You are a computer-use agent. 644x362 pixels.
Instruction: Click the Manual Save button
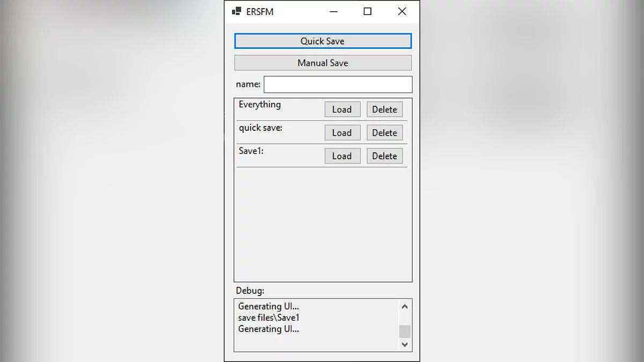coord(323,63)
